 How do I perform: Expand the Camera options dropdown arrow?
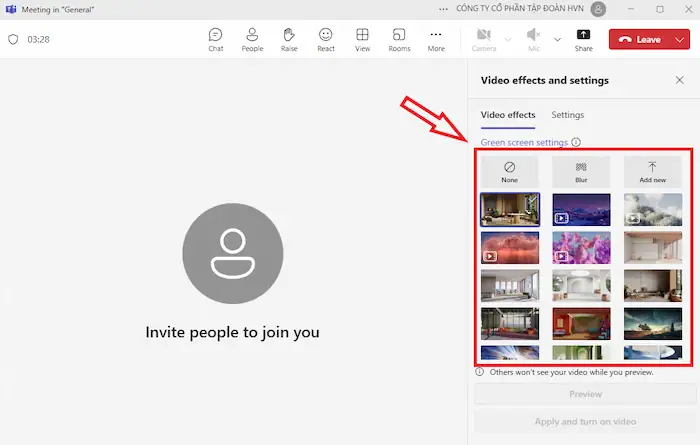[x=507, y=39]
